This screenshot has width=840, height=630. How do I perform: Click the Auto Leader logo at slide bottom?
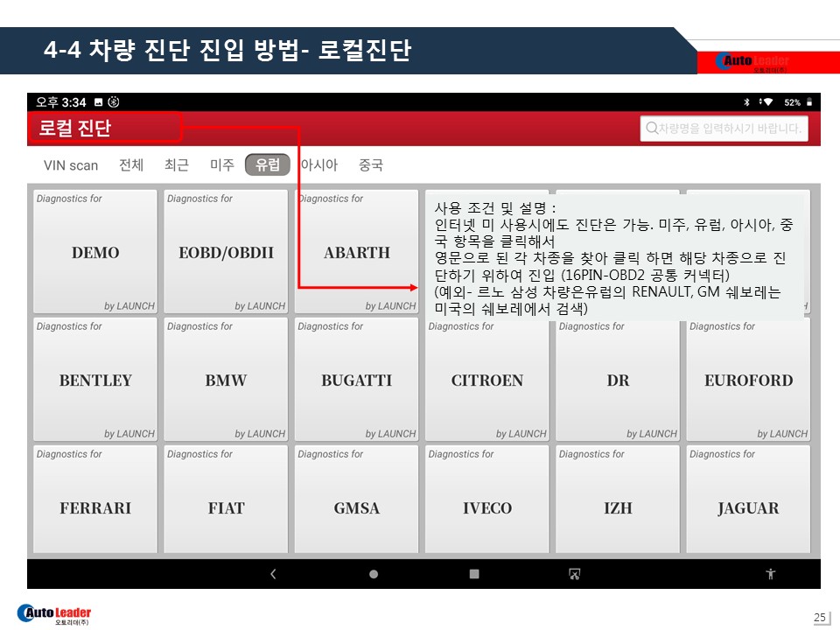54,614
